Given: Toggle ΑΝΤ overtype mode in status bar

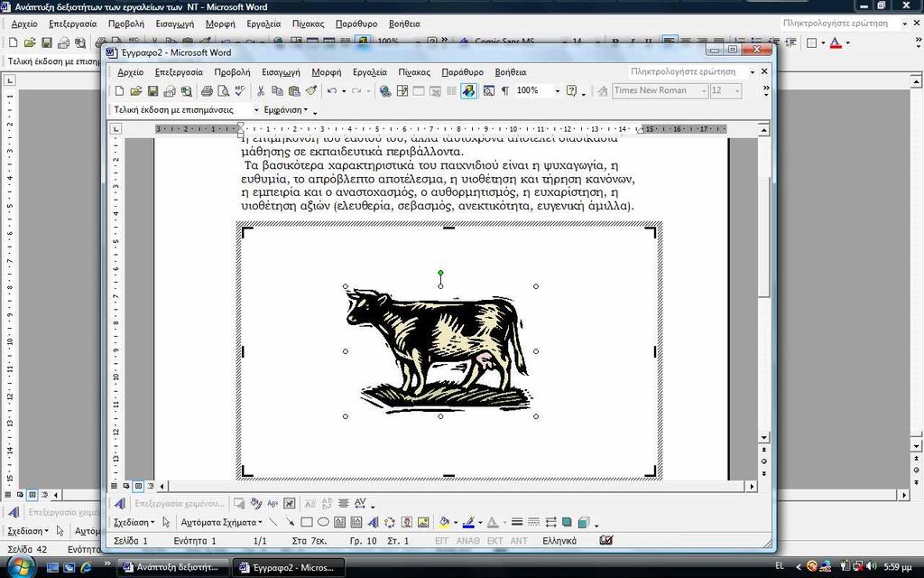Looking at the screenshot, I should (519, 541).
